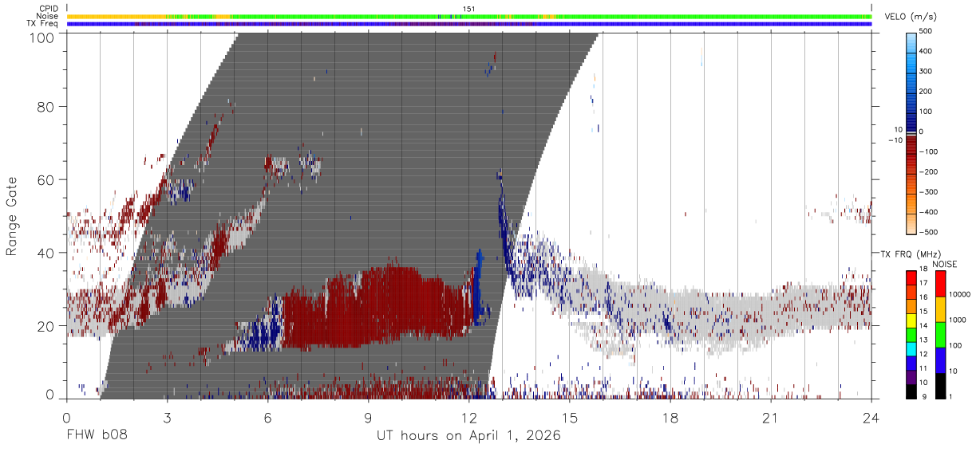Click the VELO (m/s) colorbar title
The height and width of the screenshot is (452, 980).
click(909, 17)
